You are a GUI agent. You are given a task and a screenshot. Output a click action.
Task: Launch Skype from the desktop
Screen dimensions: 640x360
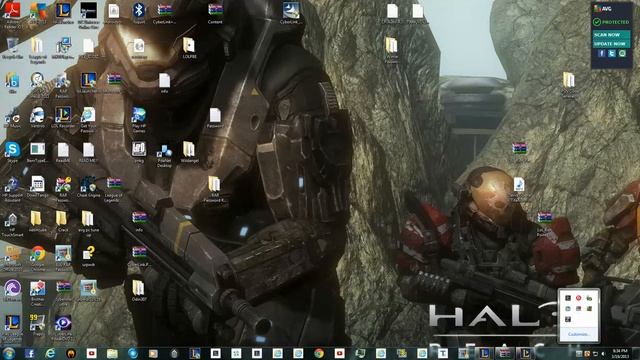point(12,152)
